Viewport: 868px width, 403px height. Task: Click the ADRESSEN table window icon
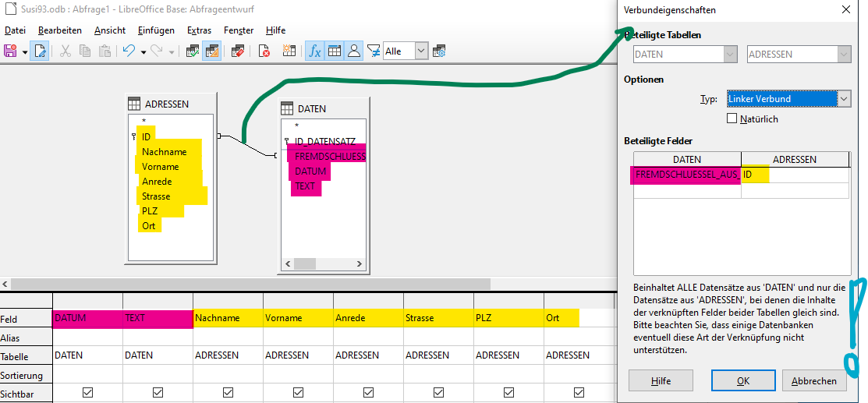click(133, 104)
